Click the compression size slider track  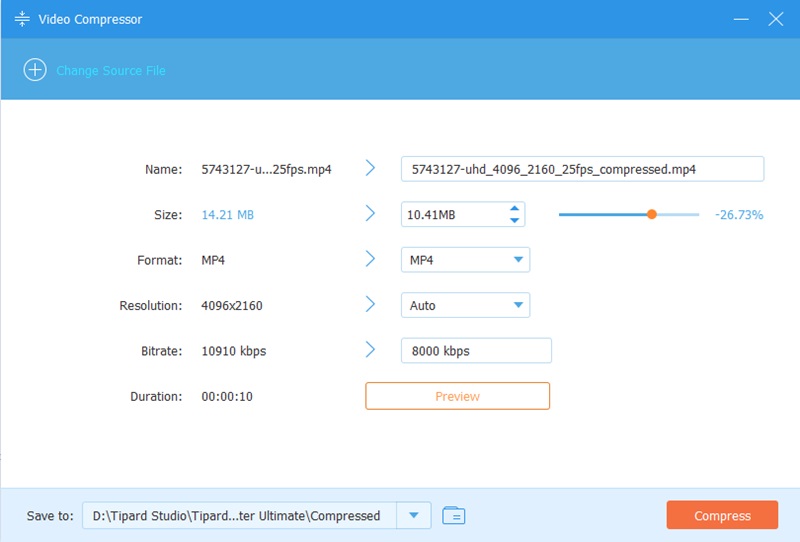629,214
